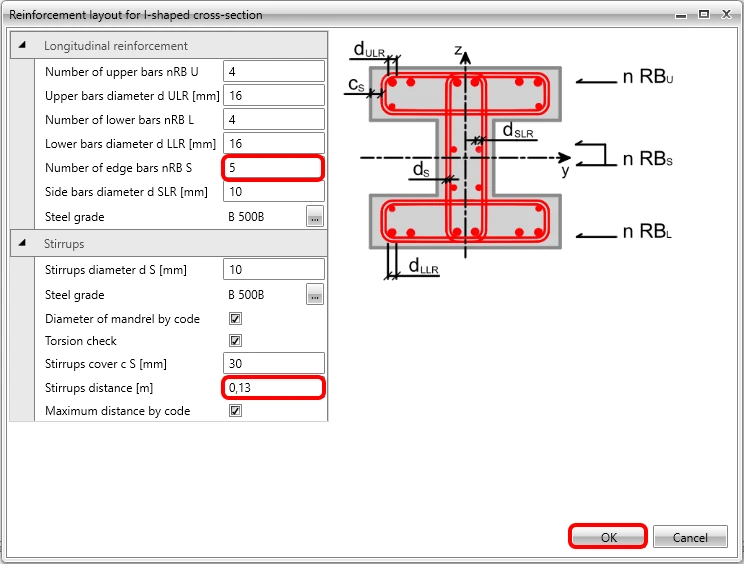Image resolution: width=744 pixels, height=564 pixels.
Task: Cancel the reinforcement layout dialog
Action: (x=690, y=537)
